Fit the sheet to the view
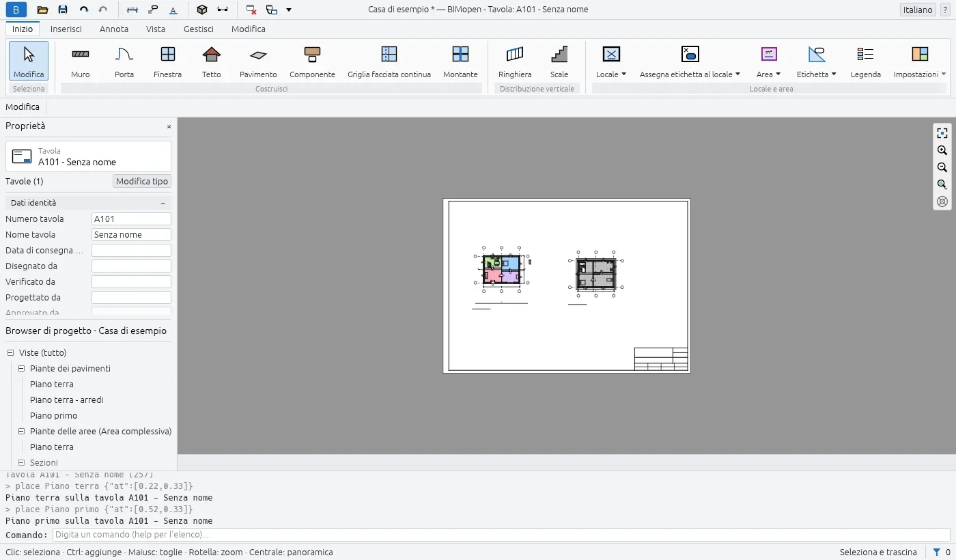This screenshot has width=956, height=560. point(942,133)
